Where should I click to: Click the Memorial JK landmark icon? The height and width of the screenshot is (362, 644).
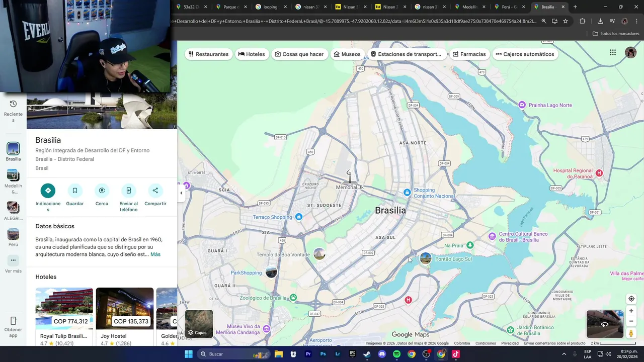tap(349, 176)
